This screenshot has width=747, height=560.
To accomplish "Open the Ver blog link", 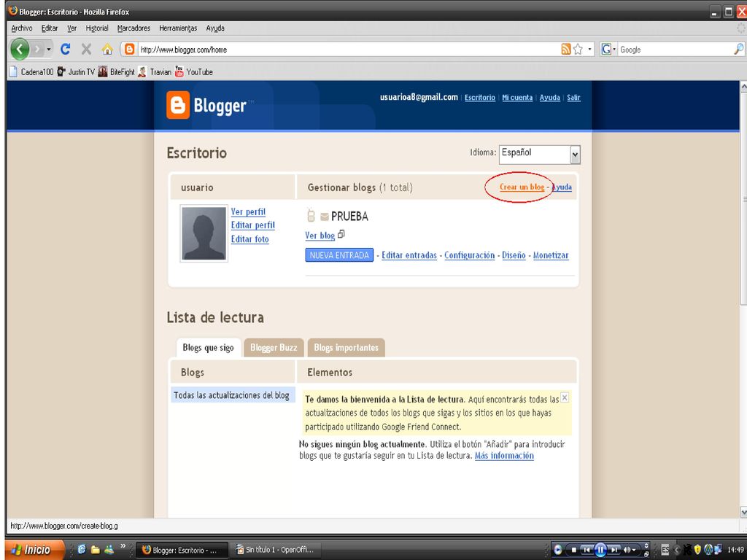I will 320,236.
